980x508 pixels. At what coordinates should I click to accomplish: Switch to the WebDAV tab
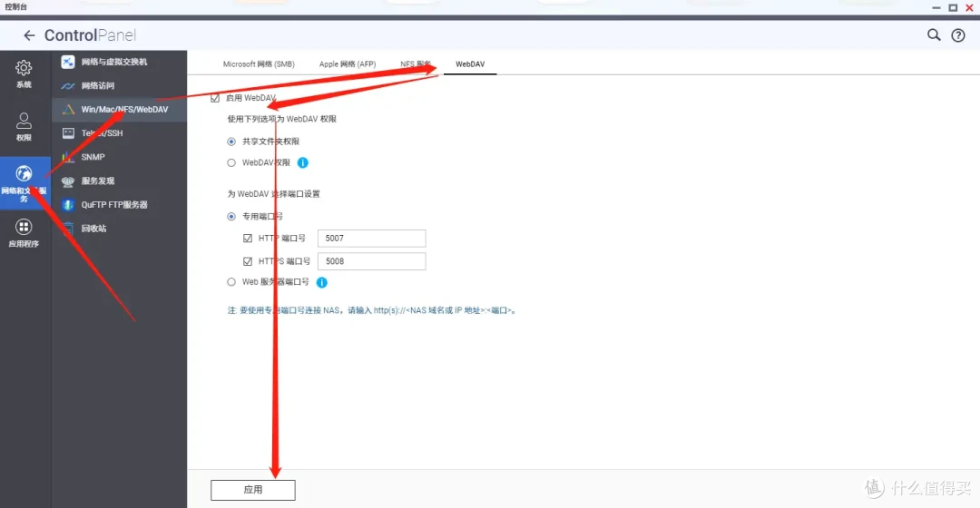pos(470,64)
